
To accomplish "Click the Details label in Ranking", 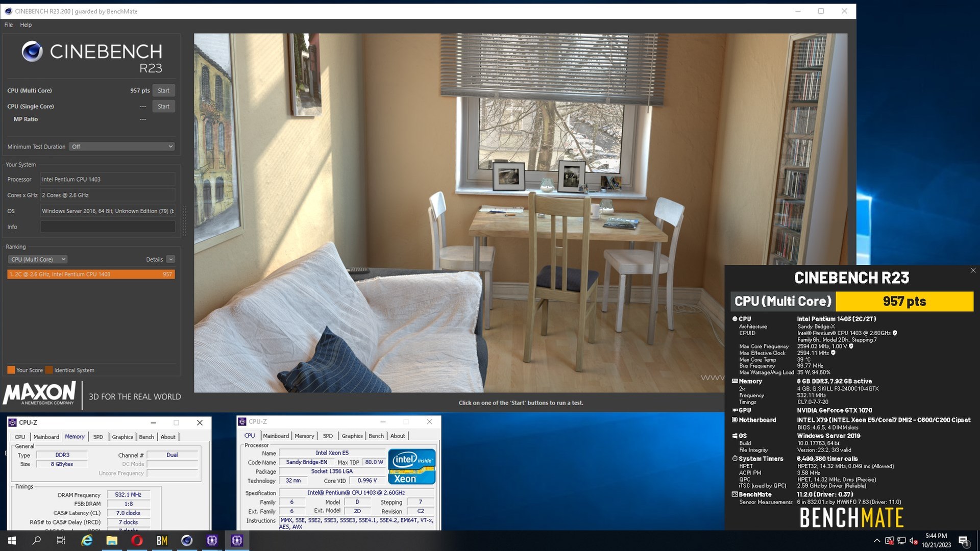I will pyautogui.click(x=154, y=259).
